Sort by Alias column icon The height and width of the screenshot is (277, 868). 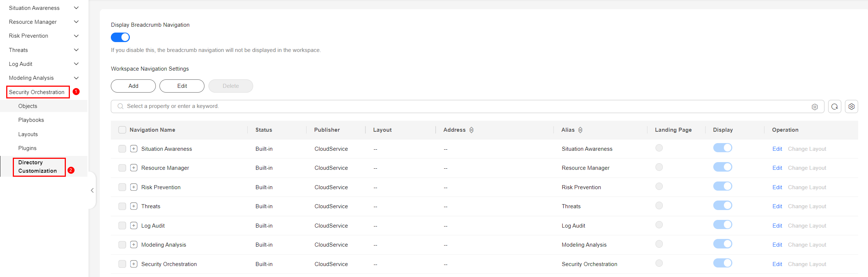580,130
